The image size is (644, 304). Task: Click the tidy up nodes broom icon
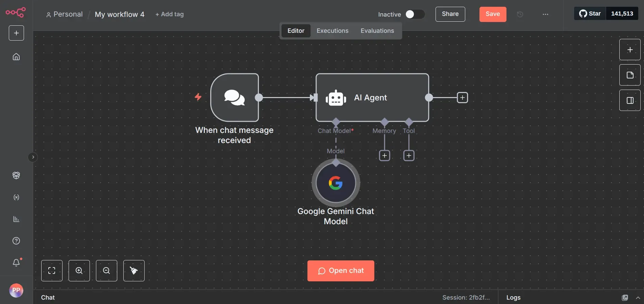coord(134,271)
